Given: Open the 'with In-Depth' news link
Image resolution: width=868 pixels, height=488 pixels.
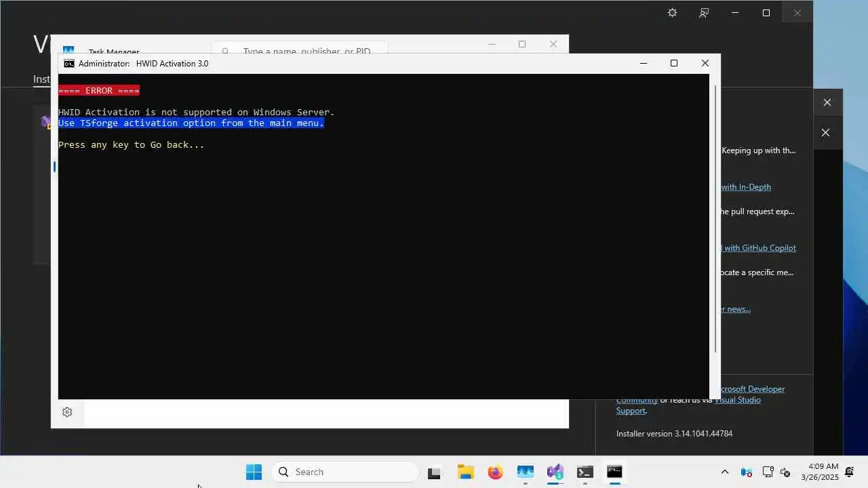Looking at the screenshot, I should click(746, 187).
